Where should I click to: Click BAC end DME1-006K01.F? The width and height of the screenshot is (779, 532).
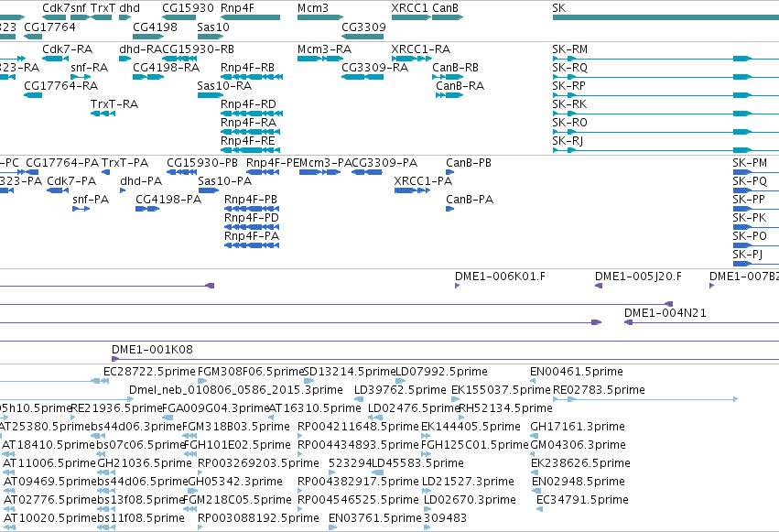click(x=500, y=277)
